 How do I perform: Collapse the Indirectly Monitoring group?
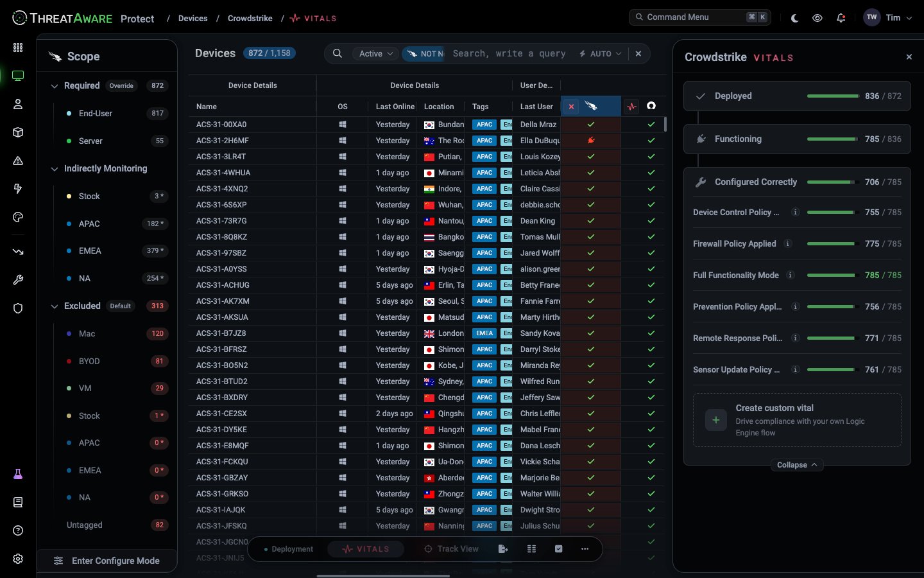pyautogui.click(x=55, y=169)
